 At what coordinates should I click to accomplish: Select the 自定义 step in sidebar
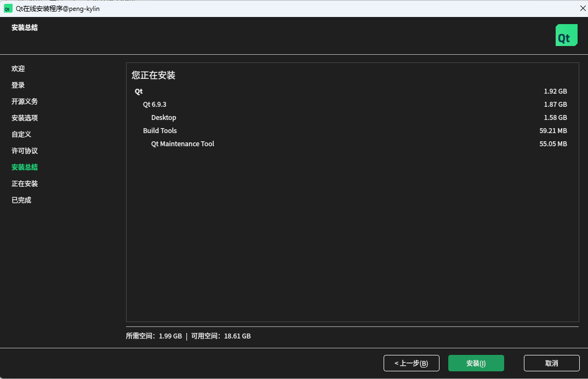pyautogui.click(x=21, y=134)
